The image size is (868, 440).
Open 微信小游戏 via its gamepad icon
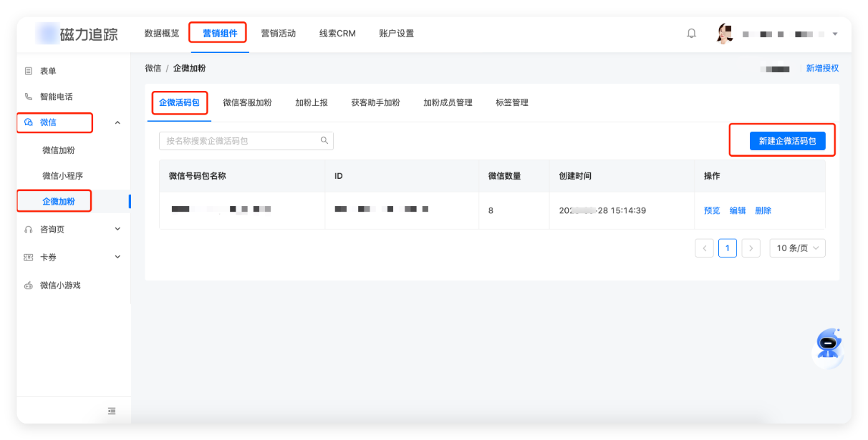[28, 285]
